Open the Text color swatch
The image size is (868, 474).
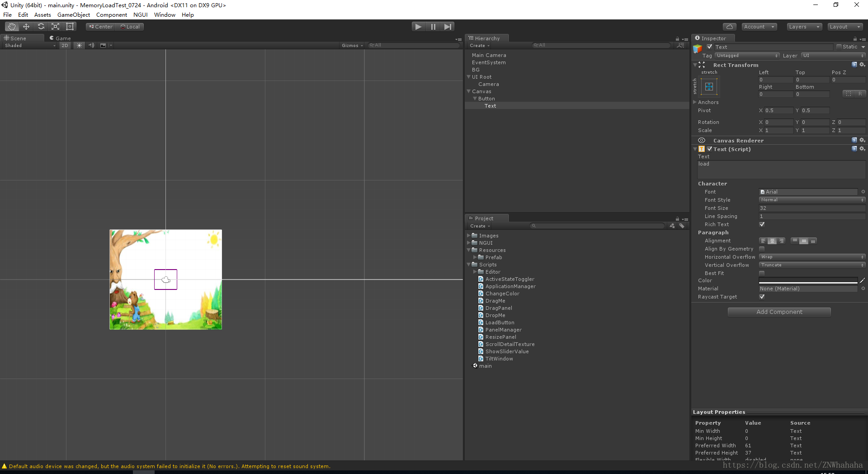point(808,280)
